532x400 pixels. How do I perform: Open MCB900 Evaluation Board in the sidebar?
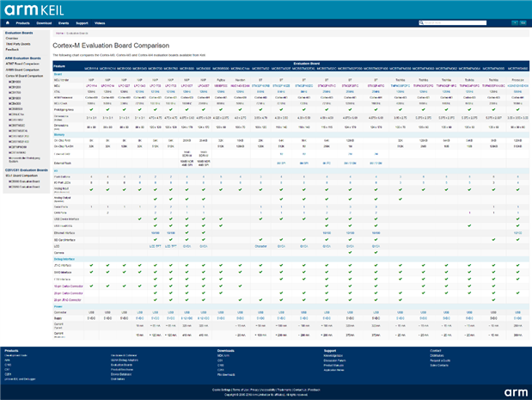click(24, 182)
